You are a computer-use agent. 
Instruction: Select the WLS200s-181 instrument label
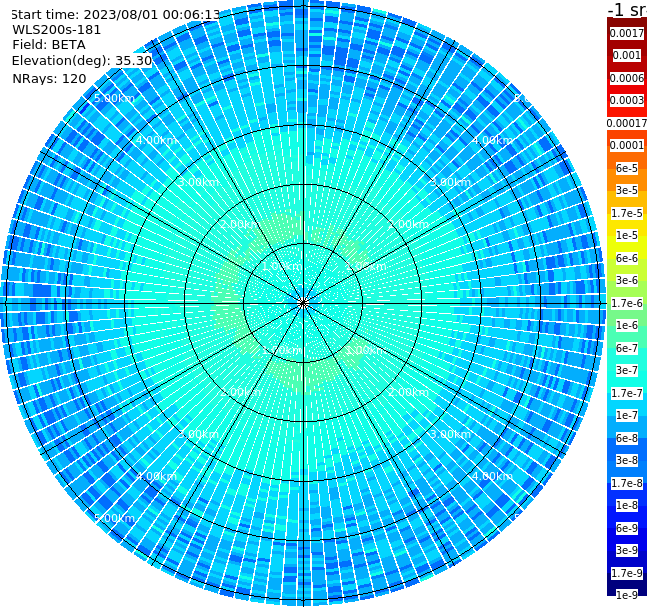57,30
